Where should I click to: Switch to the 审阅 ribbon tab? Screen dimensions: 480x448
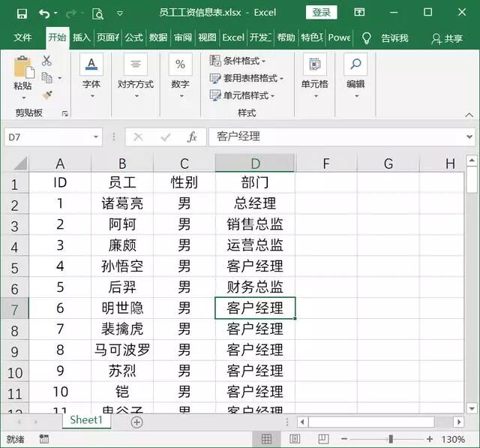183,38
